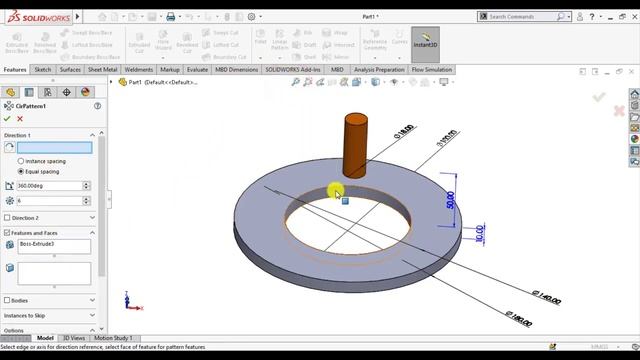
Task: Click the 360.00deg angle field
Action: pyautogui.click(x=50, y=186)
